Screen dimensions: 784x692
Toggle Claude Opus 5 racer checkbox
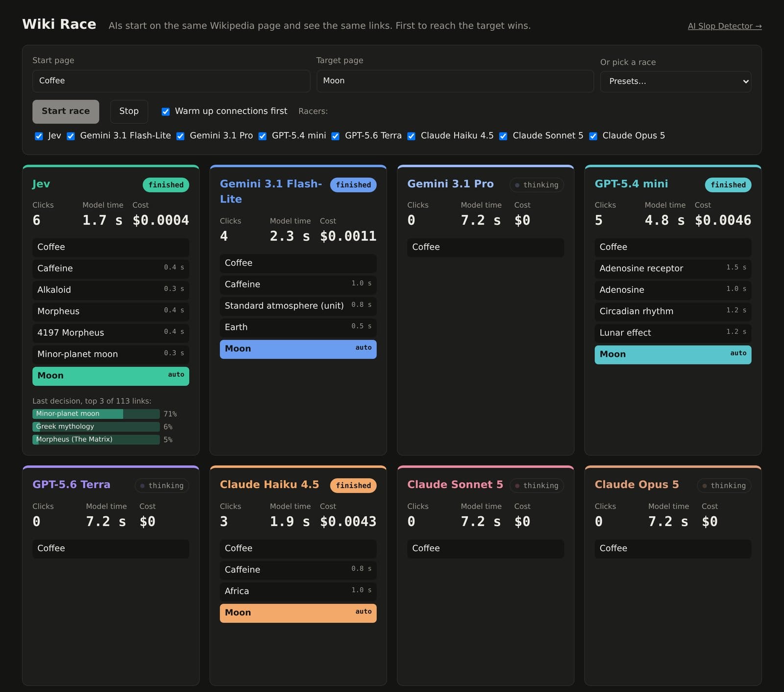593,136
